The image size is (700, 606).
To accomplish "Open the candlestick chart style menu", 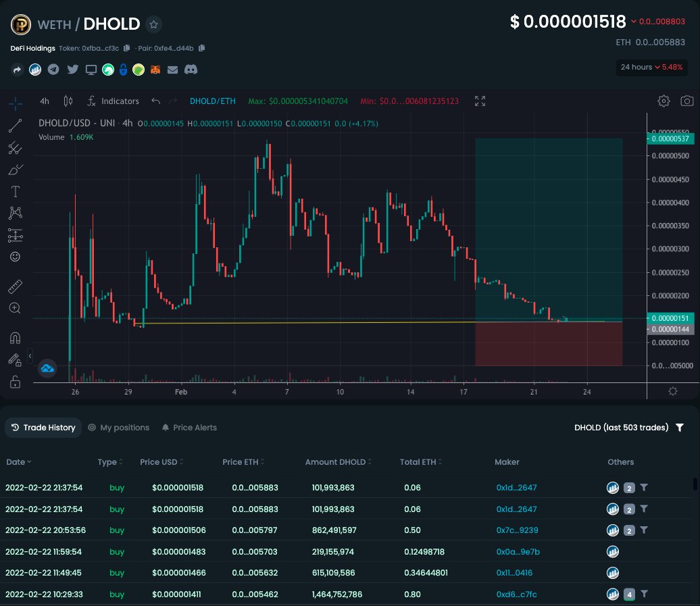I will point(68,101).
